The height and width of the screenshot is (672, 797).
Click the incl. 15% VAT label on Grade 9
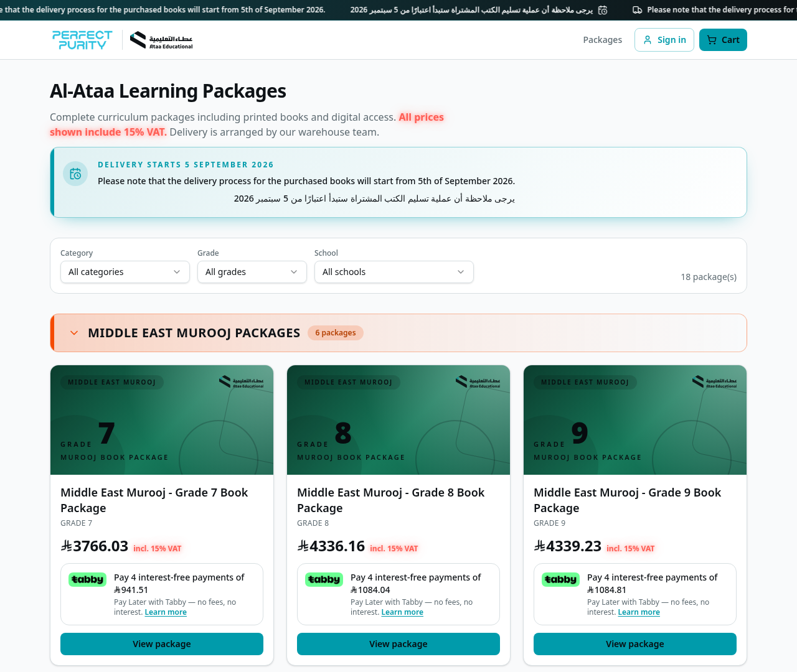pyautogui.click(x=631, y=549)
